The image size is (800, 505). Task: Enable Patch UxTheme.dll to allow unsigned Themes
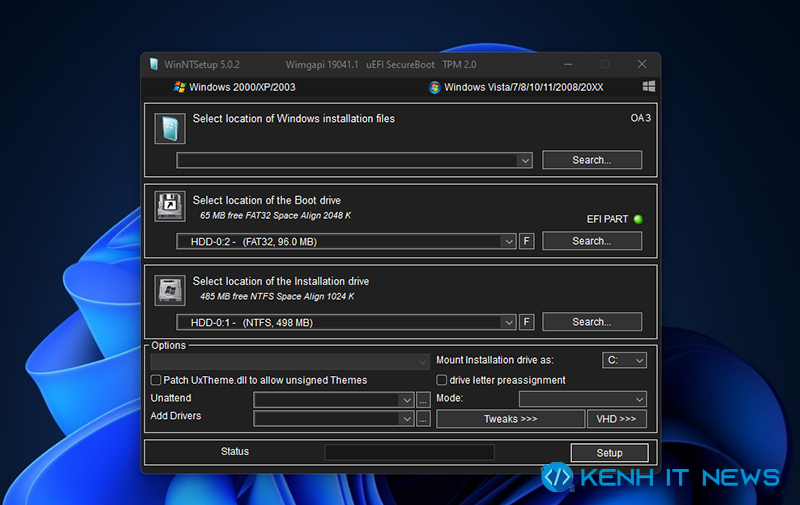(156, 380)
